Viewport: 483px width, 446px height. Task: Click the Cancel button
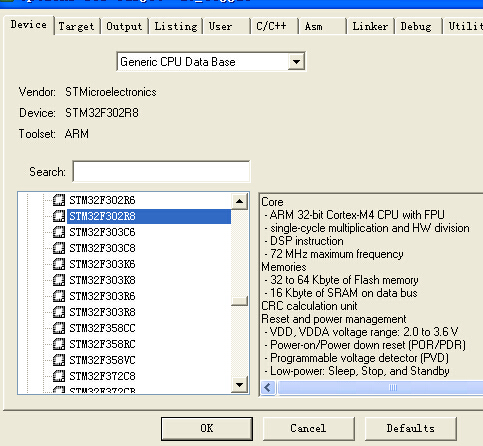click(308, 428)
